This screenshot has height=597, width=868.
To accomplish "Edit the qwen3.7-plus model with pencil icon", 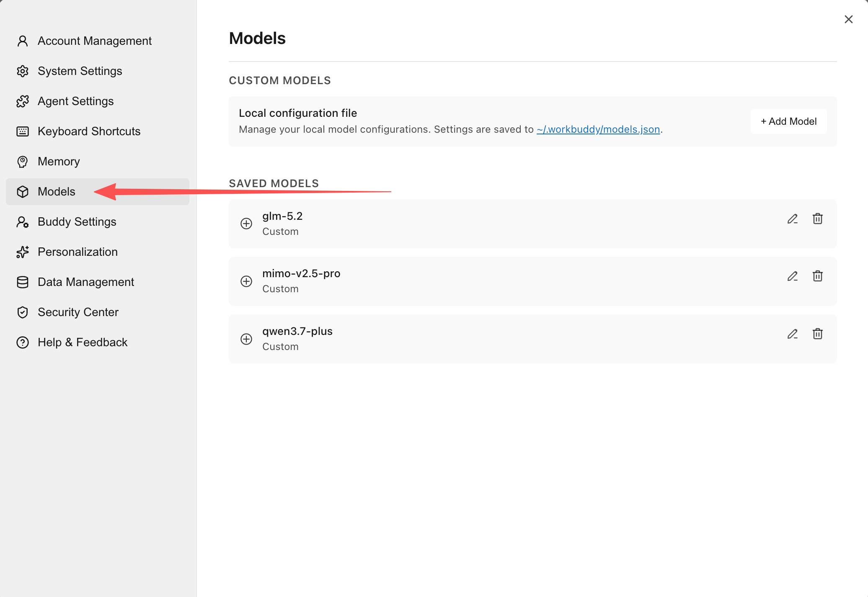I will tap(793, 334).
